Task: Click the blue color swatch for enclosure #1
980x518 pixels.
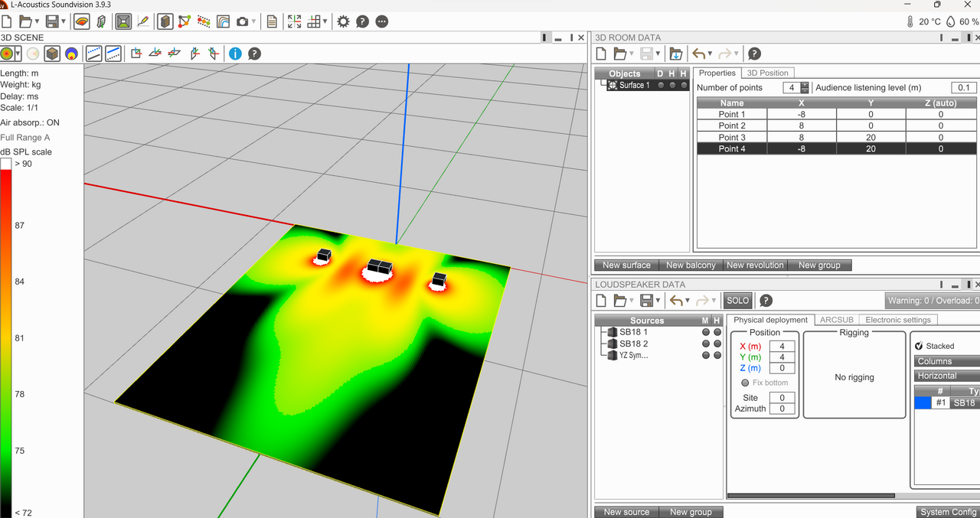Action: pos(923,402)
